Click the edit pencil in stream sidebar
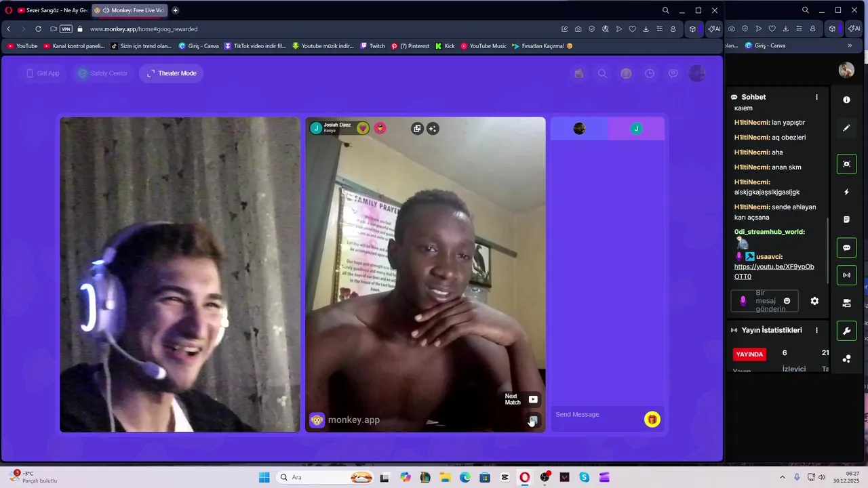The height and width of the screenshot is (488, 868). click(x=846, y=127)
